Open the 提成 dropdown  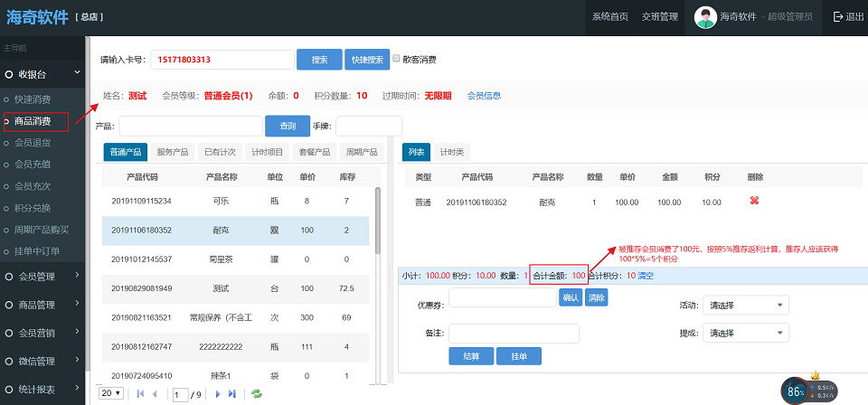[x=745, y=333]
